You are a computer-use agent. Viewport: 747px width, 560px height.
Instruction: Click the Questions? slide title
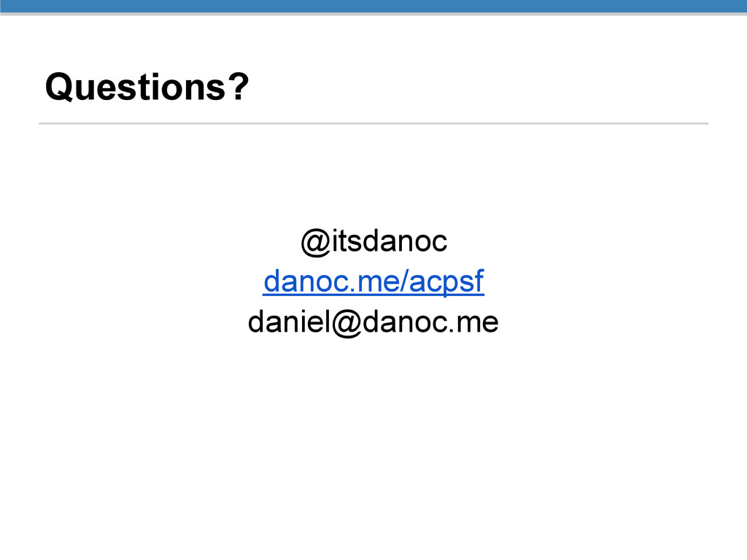[x=147, y=87]
